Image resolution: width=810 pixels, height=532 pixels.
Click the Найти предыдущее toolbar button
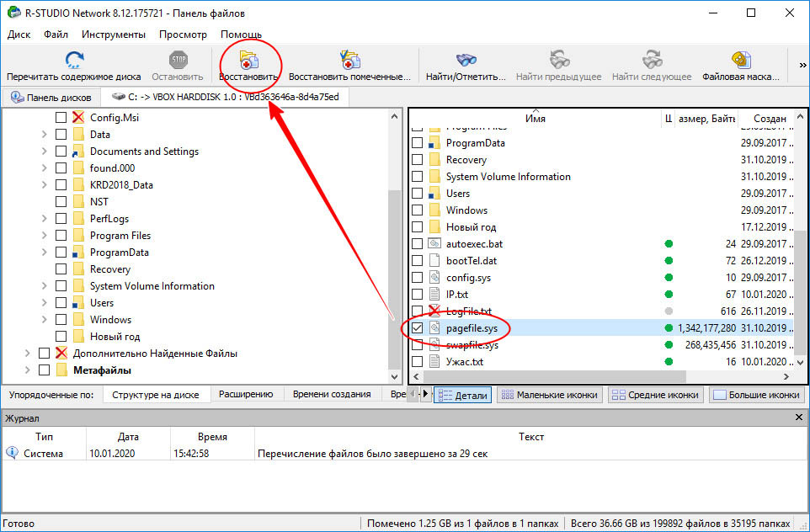click(558, 66)
